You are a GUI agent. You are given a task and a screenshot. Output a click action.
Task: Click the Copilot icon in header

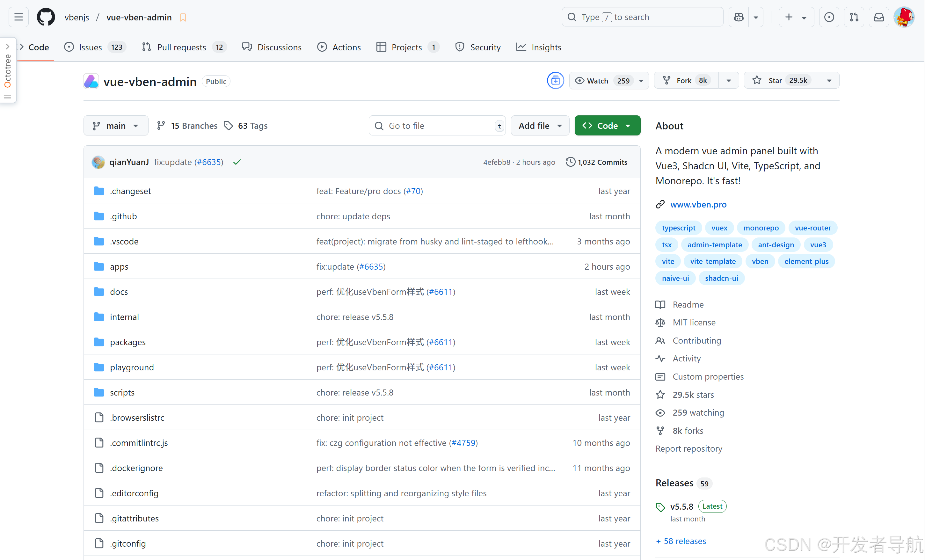[x=739, y=17]
